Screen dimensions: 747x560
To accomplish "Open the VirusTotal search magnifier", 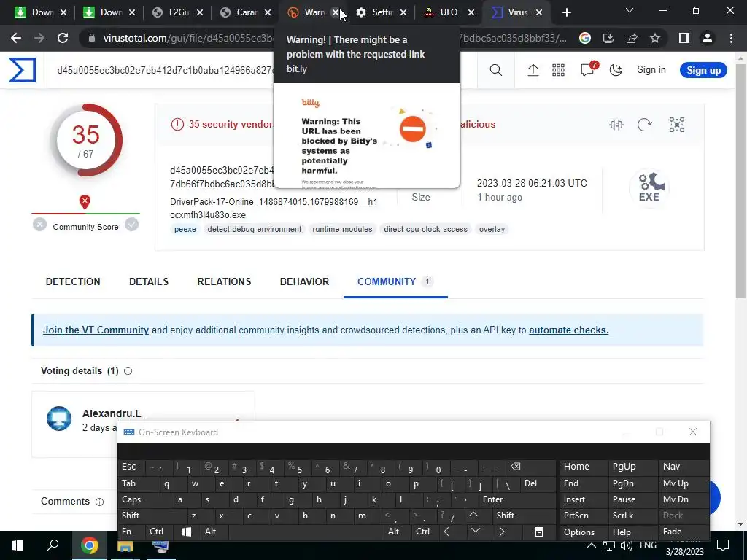I will tap(495, 70).
